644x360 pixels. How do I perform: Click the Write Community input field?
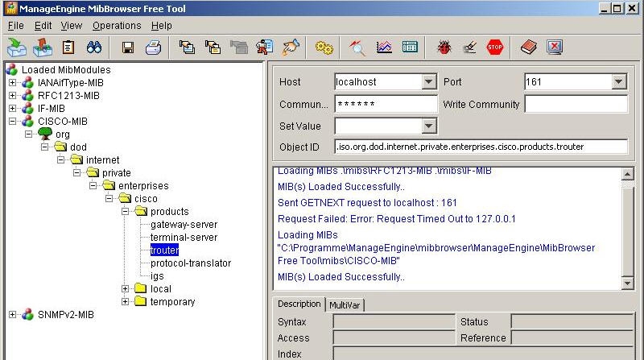tap(576, 104)
